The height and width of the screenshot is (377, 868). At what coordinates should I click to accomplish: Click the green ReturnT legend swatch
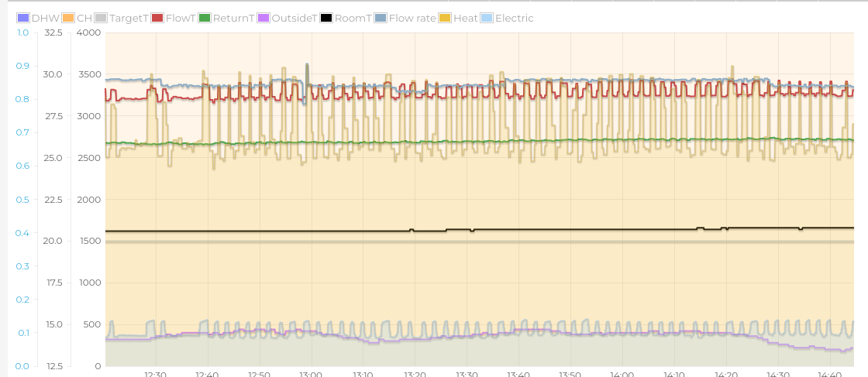point(205,18)
